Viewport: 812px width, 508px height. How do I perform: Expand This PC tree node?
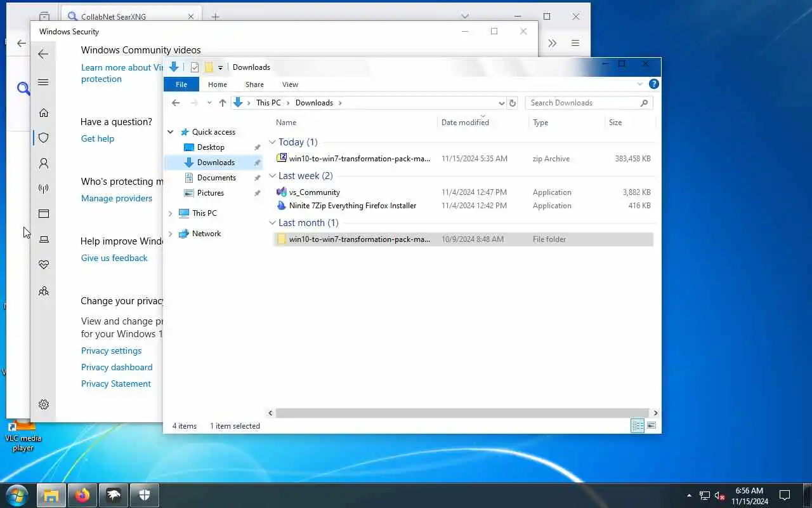point(171,213)
